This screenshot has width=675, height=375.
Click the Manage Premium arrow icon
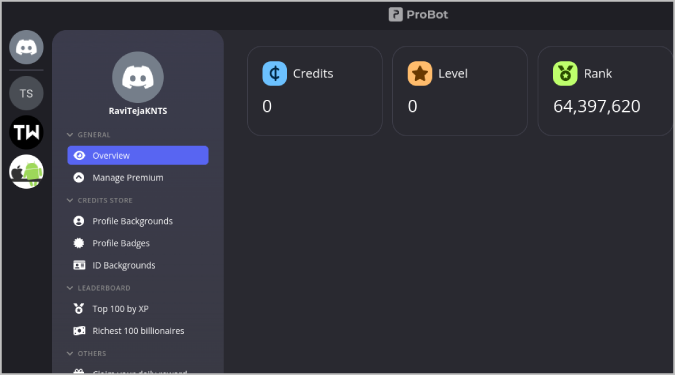pos(79,177)
